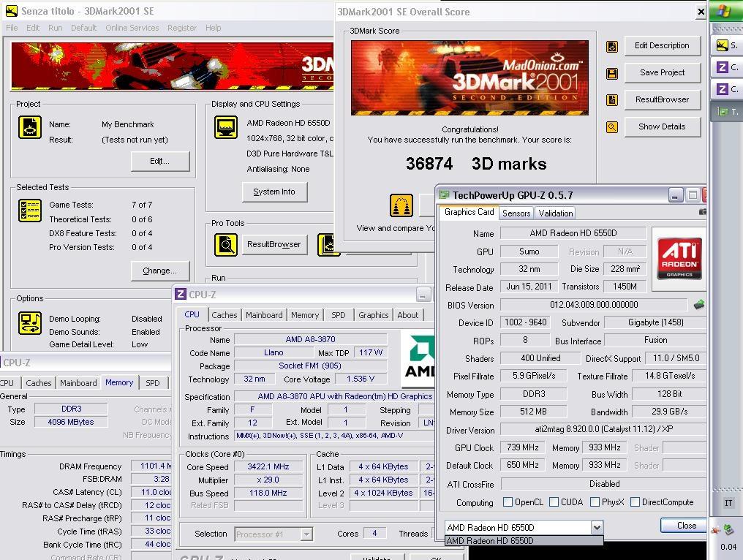The height and width of the screenshot is (560, 743).
Task: Click the 3DMark2001 SE title bar icon
Action: [12, 11]
